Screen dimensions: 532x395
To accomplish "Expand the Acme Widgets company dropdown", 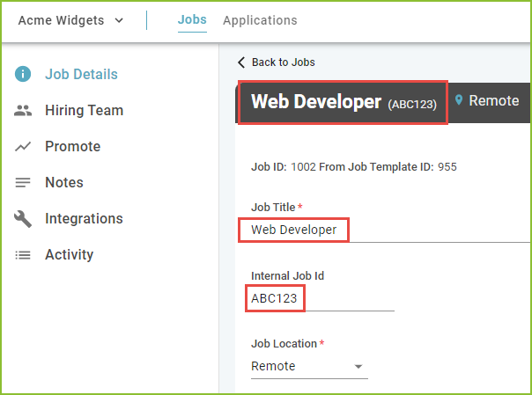I will pyautogui.click(x=119, y=20).
